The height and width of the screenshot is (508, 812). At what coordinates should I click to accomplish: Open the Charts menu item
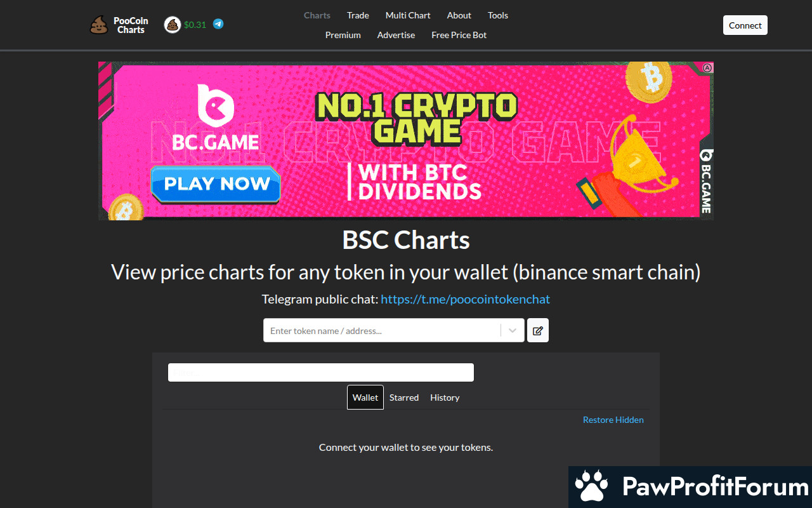pyautogui.click(x=317, y=15)
